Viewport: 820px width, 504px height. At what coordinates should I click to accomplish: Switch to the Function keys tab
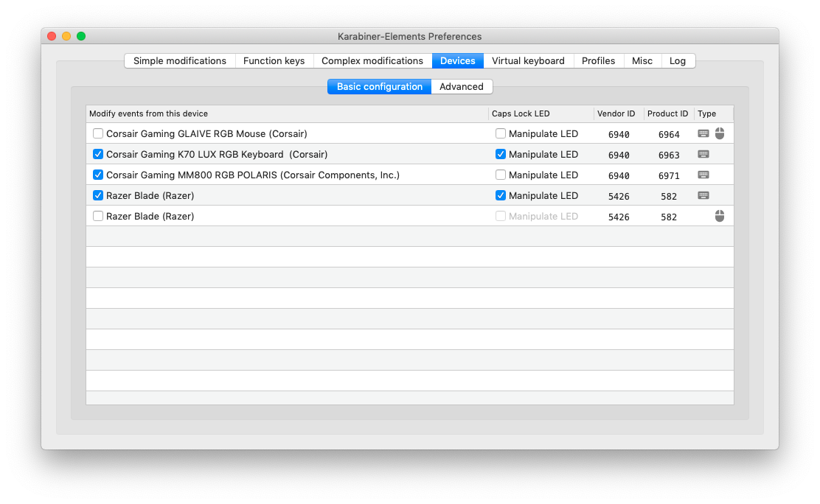(x=274, y=60)
